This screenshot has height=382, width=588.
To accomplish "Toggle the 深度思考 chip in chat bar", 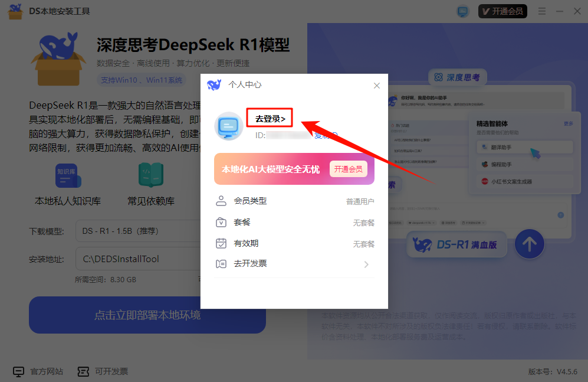I will pos(450,223).
